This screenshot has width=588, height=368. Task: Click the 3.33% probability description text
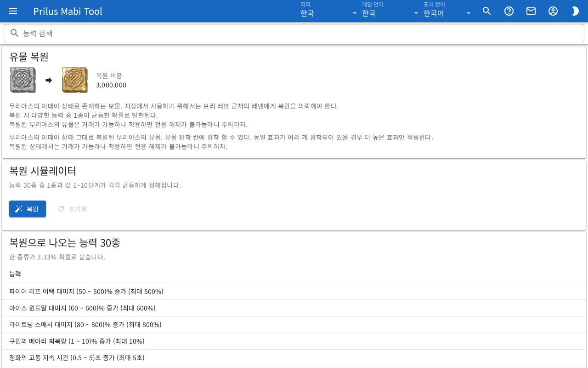(x=57, y=257)
